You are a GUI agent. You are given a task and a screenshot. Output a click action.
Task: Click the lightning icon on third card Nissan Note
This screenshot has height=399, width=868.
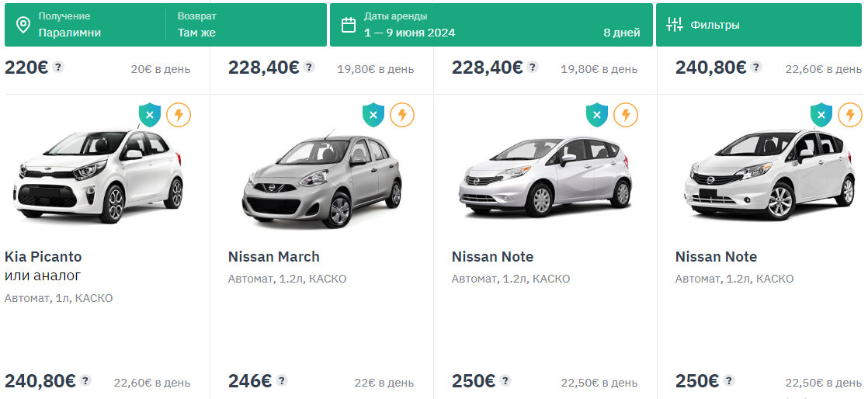pos(626,116)
